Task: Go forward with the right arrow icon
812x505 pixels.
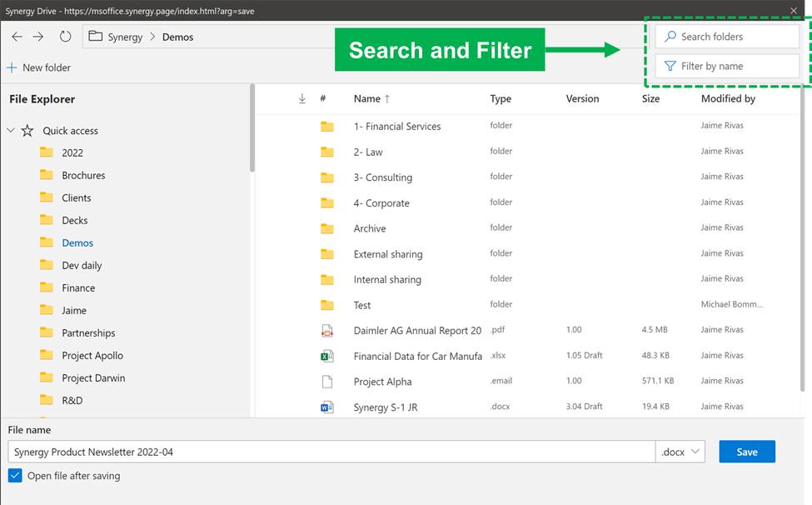Action: click(x=38, y=37)
